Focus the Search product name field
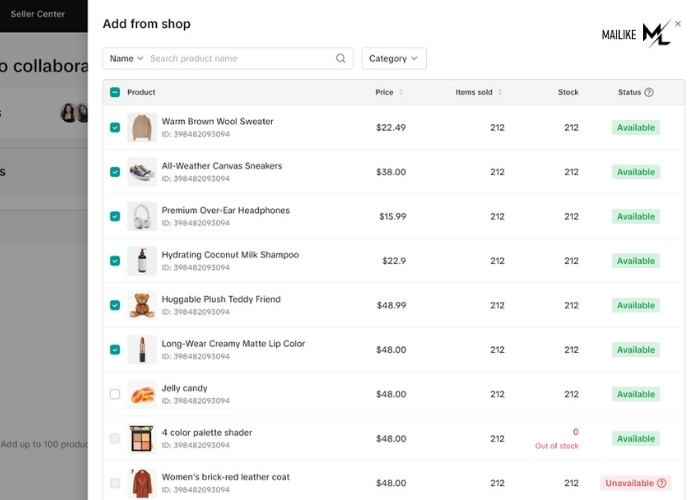The width and height of the screenshot is (700, 500). click(x=241, y=58)
